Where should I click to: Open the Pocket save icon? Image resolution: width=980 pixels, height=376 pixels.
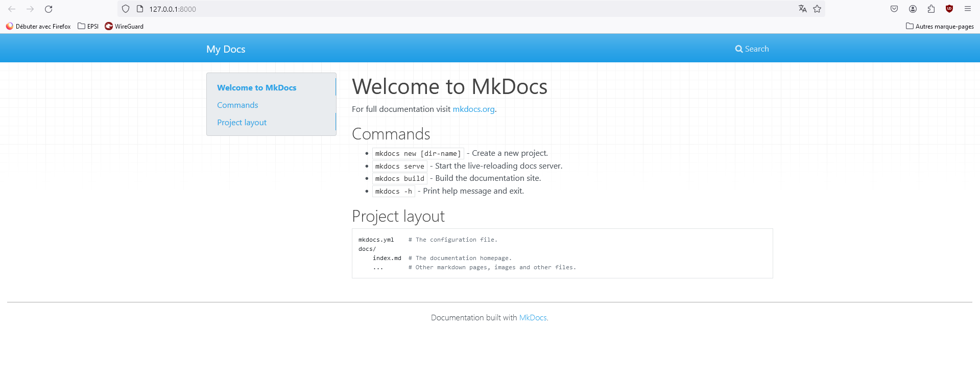894,9
